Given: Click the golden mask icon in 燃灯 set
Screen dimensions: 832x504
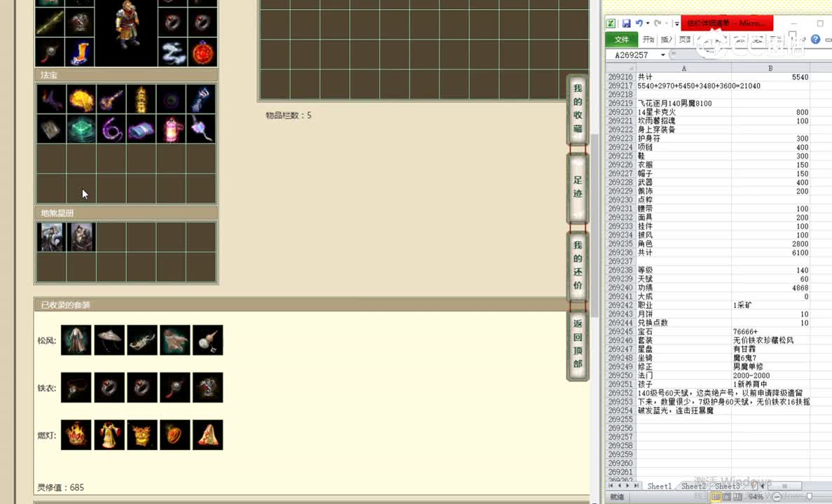Looking at the screenshot, I should (x=142, y=435).
